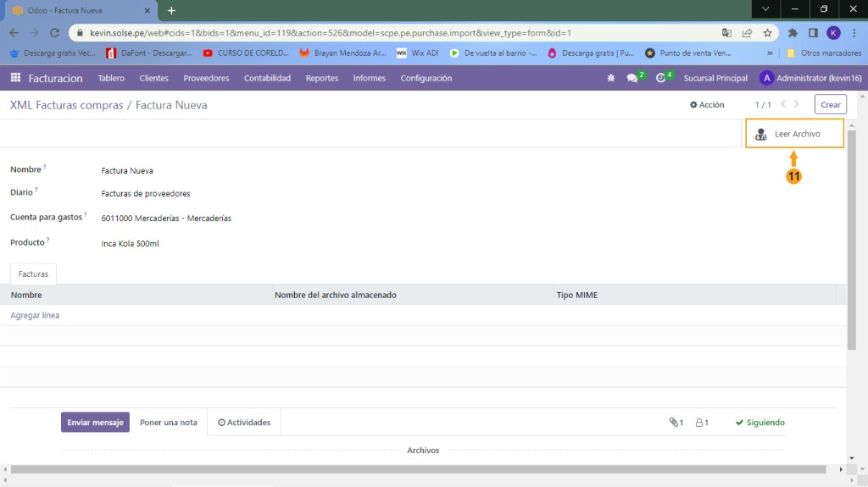Select the Facturas tab
Image resolution: width=868 pixels, height=487 pixels.
33,274
